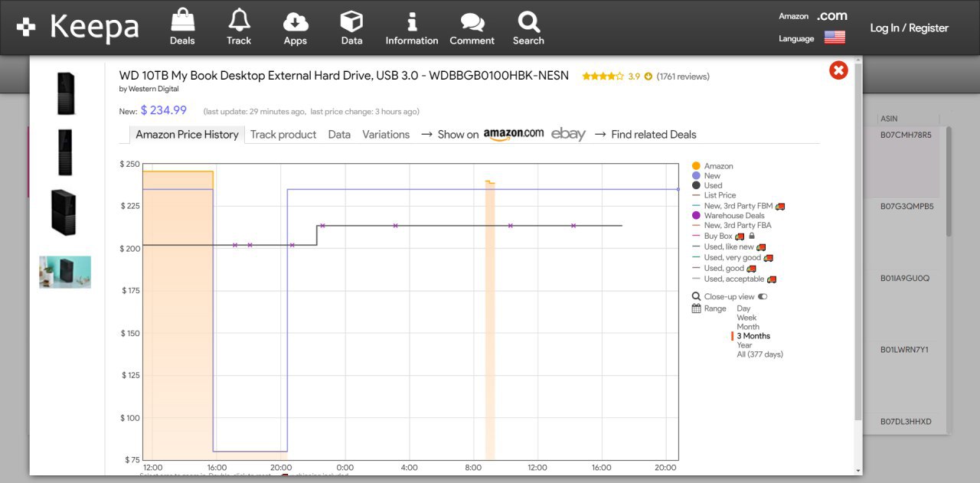Click ASIN B07CMH78R5 in background list
This screenshot has height=483, width=980.
coord(906,135)
